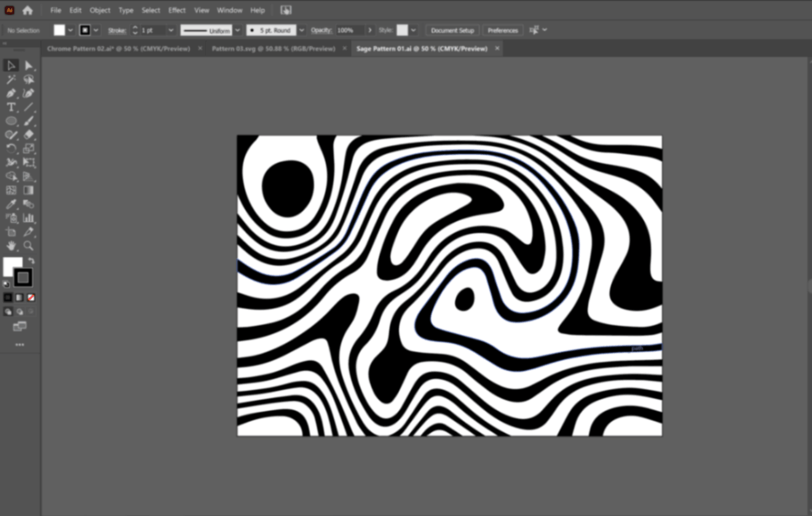
Task: Select the Curvature tool
Action: (28, 93)
